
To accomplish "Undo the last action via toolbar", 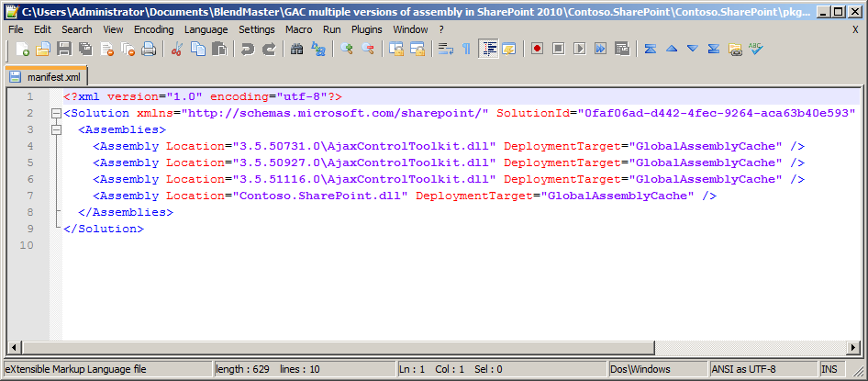I will tap(248, 50).
